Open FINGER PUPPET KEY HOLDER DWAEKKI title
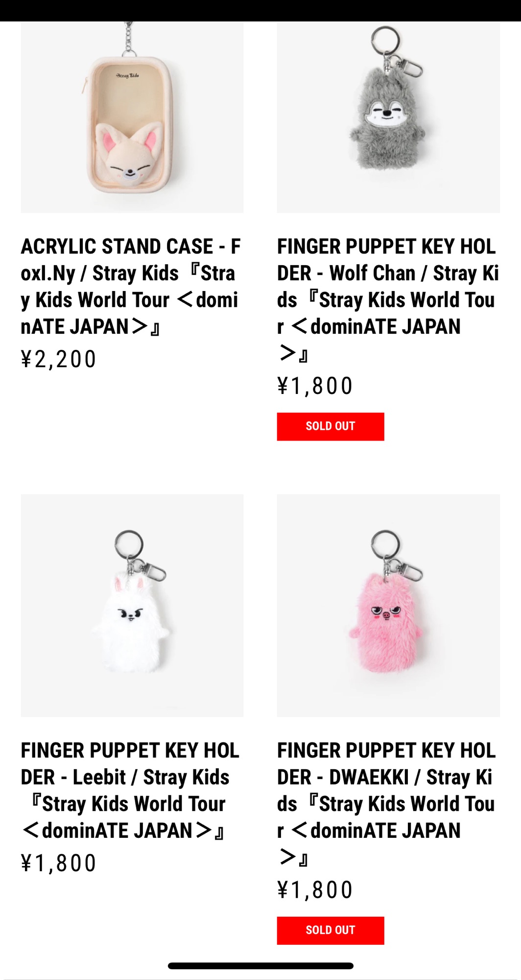The height and width of the screenshot is (980, 521). point(387,804)
